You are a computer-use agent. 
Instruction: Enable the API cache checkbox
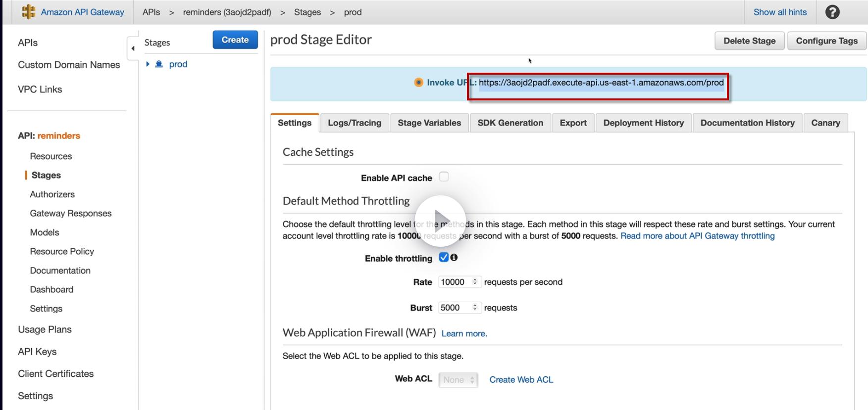click(x=444, y=177)
